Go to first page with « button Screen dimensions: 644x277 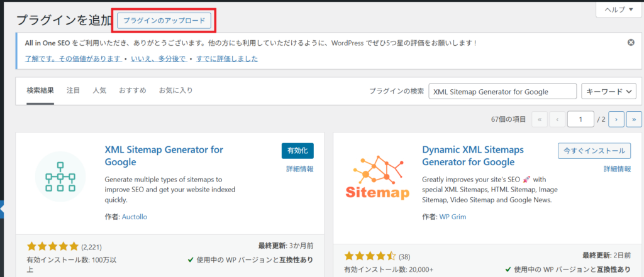[539, 119]
